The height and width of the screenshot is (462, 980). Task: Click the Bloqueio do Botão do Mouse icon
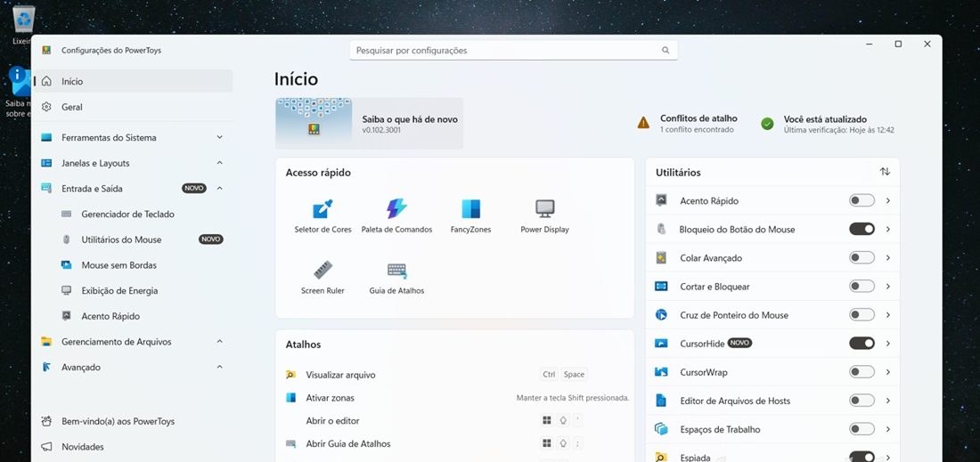661,229
